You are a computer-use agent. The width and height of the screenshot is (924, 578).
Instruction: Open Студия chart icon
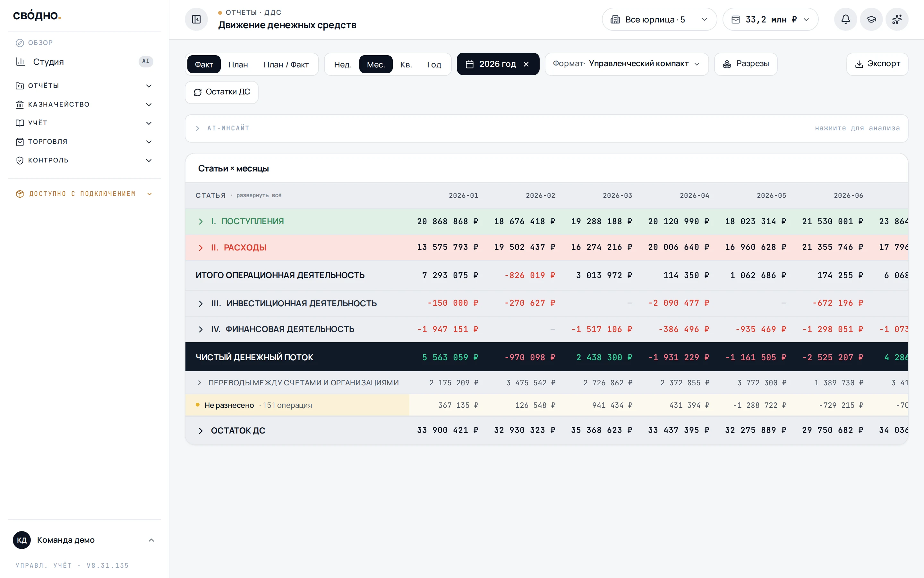pyautogui.click(x=20, y=62)
